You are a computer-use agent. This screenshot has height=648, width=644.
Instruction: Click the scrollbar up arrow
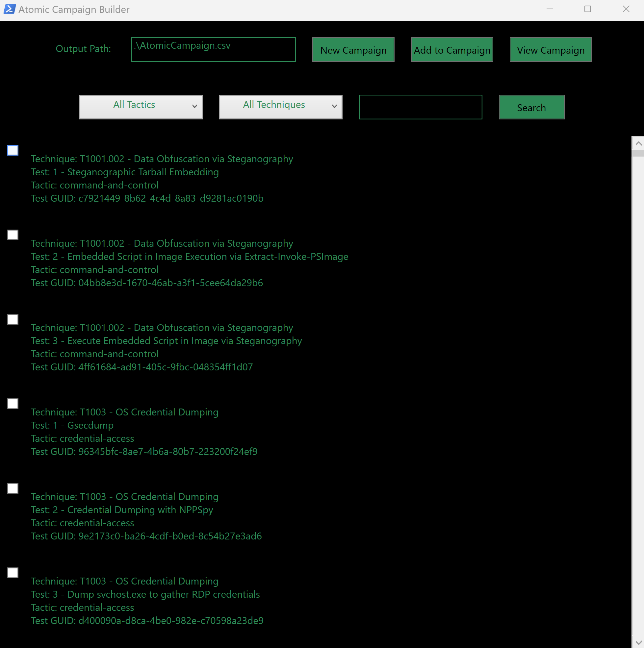pos(638,143)
